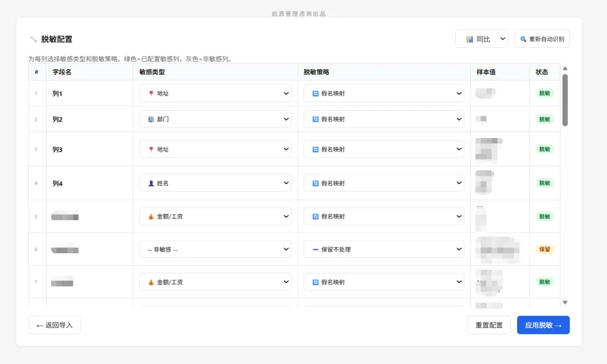Screen dimensions: 607x364
Task: Click the pin icon in 列3 敏感类型
Action: [x=151, y=149]
